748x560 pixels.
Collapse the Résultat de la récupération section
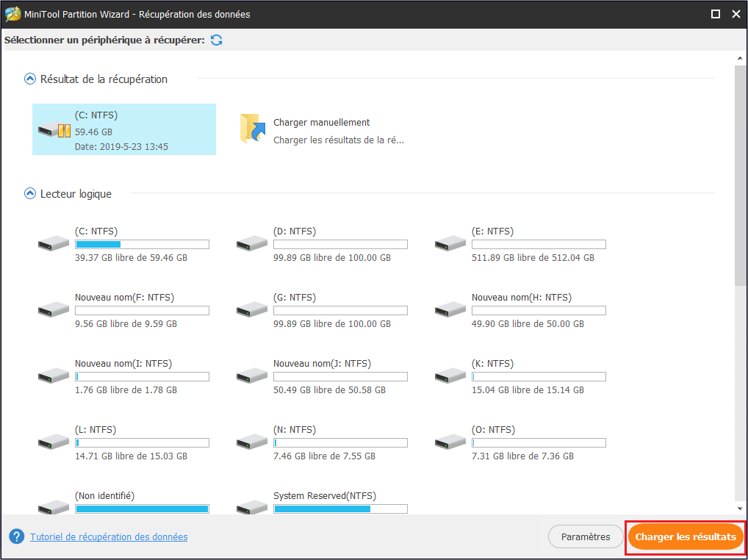[30, 79]
